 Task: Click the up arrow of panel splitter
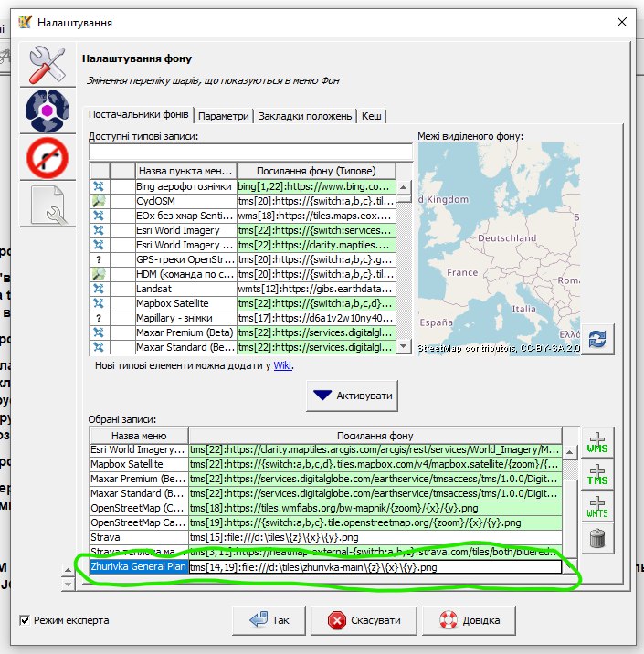(x=68, y=569)
